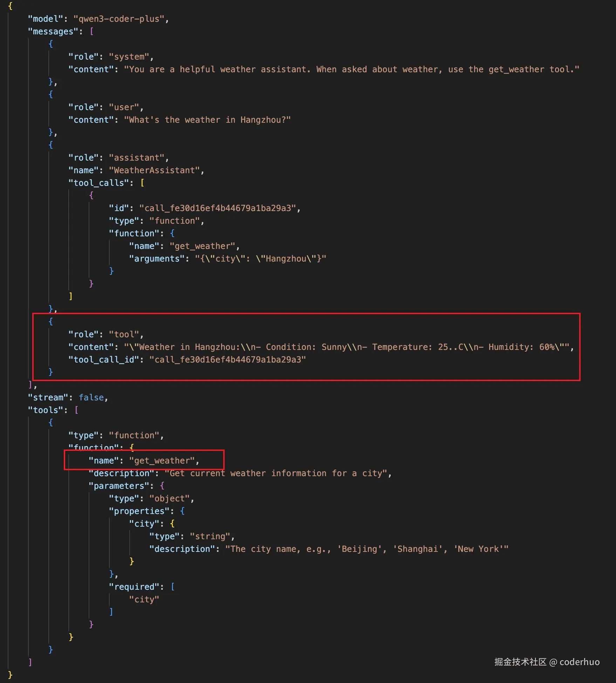Click the "model" key text
Screen dimensions: 616x683
46,19
